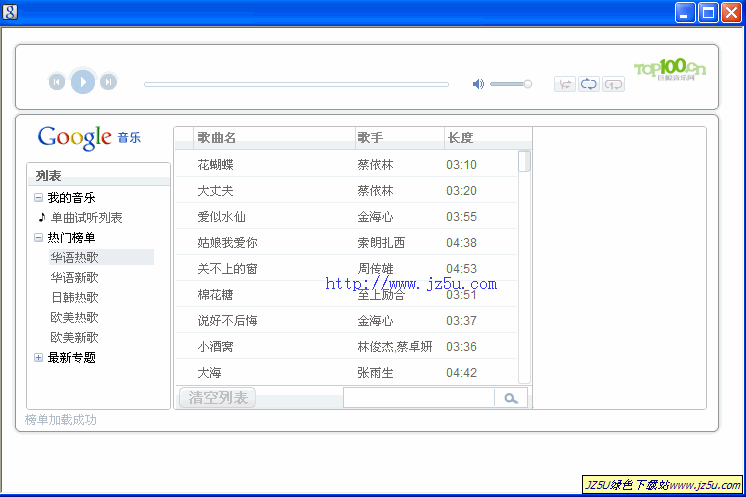This screenshot has width=746, height=497.
Task: Select the song 花蝴蝶
Action: [x=216, y=165]
